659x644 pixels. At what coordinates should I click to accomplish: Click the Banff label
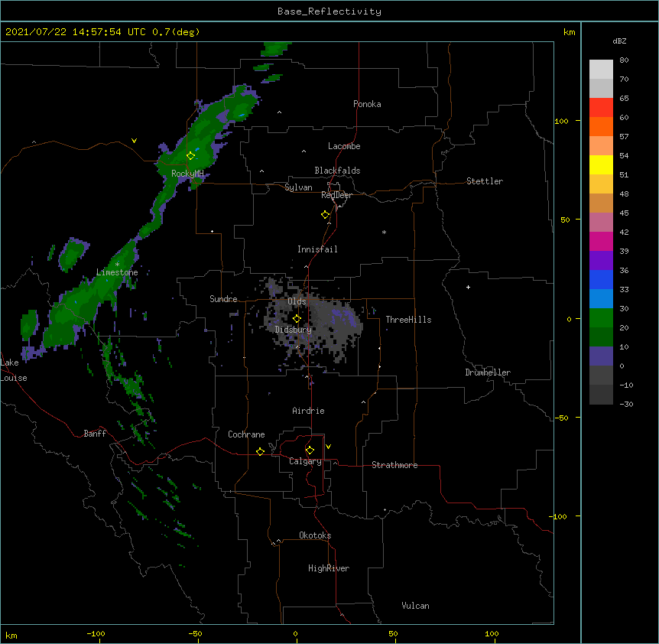pyautogui.click(x=95, y=434)
